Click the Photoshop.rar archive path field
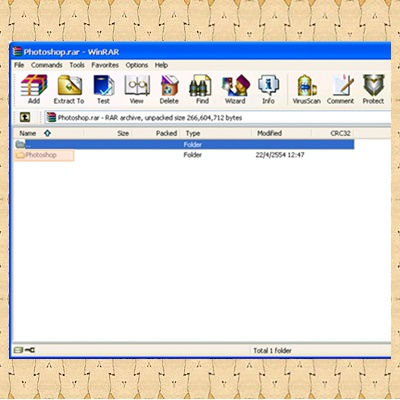The height and width of the screenshot is (400, 400). click(x=218, y=117)
